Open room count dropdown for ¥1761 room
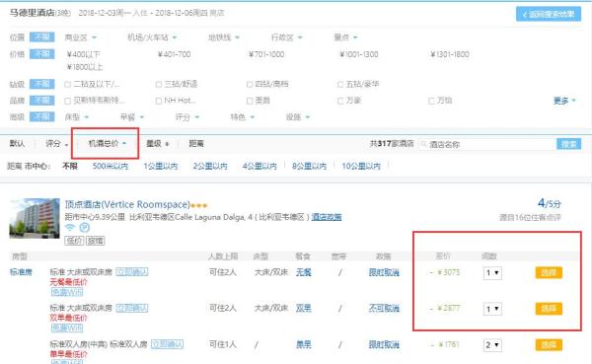592x364 pixels. pos(492,344)
